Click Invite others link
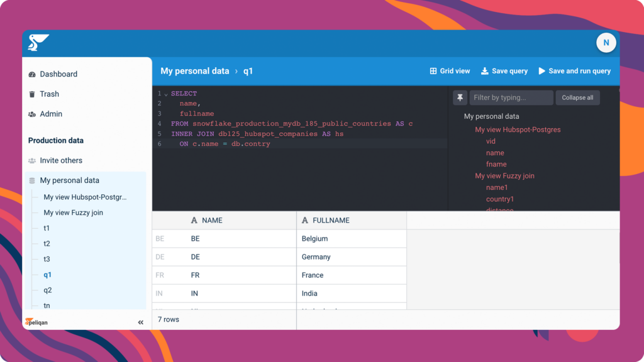Image resolution: width=644 pixels, height=362 pixels. pos(60,161)
